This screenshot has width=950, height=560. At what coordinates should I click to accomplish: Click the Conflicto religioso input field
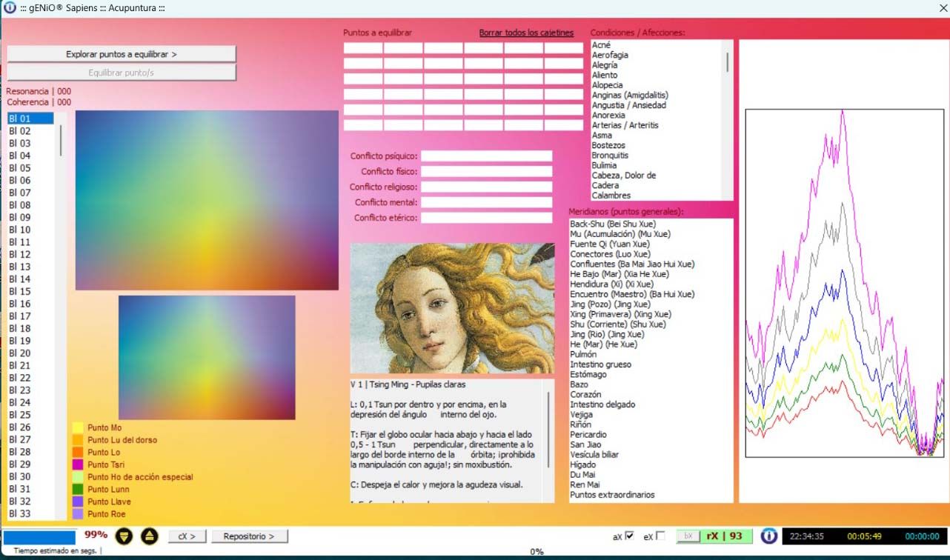pyautogui.click(x=487, y=187)
